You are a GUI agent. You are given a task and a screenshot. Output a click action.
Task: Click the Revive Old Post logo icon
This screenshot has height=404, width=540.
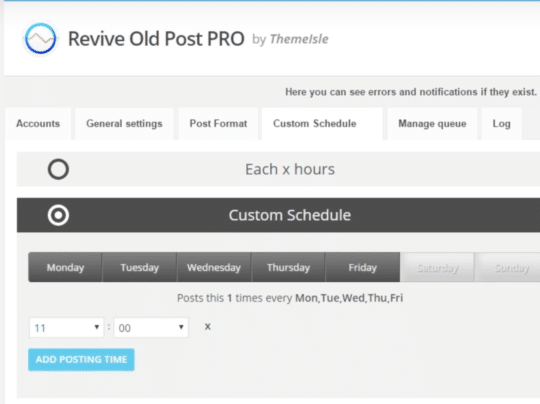(x=40, y=39)
